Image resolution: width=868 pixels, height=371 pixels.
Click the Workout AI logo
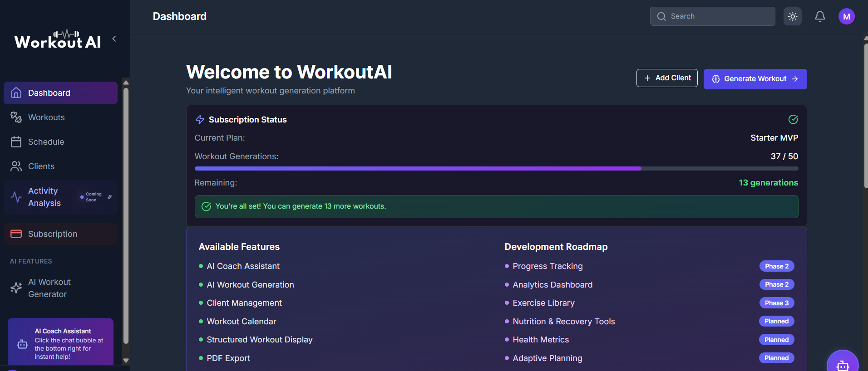[58, 40]
